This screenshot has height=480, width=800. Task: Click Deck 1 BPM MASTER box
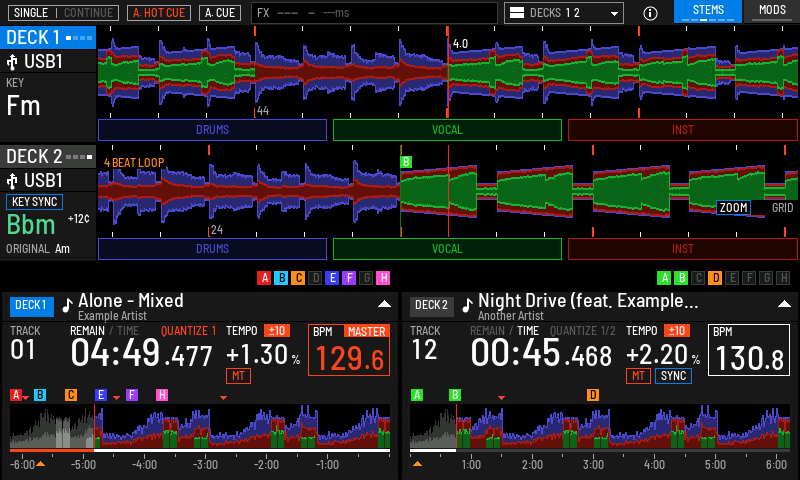349,350
